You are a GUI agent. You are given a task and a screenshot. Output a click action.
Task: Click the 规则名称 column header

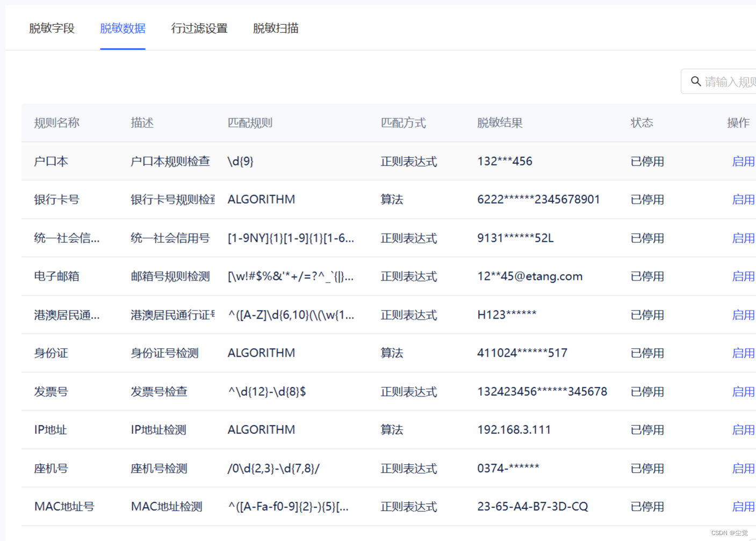(57, 123)
